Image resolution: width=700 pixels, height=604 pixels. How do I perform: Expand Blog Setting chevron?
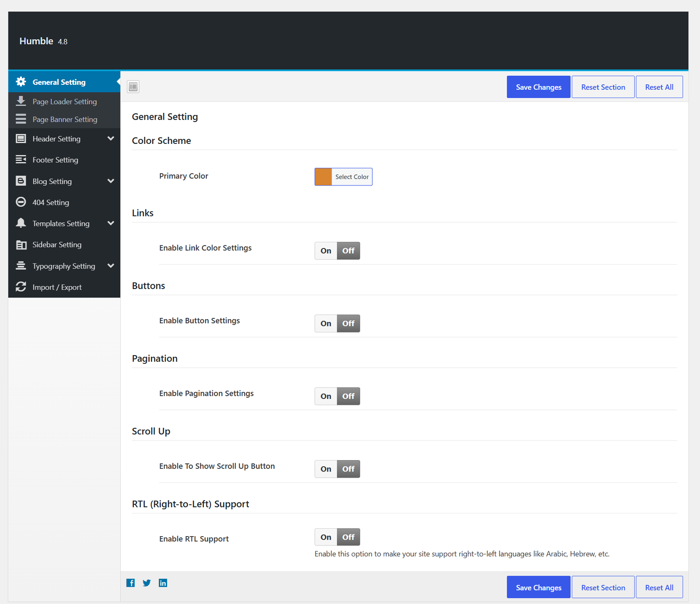tap(111, 181)
